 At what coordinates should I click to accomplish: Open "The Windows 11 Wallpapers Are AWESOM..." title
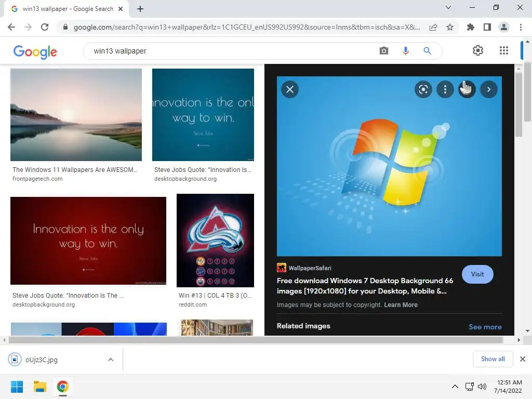tap(75, 170)
